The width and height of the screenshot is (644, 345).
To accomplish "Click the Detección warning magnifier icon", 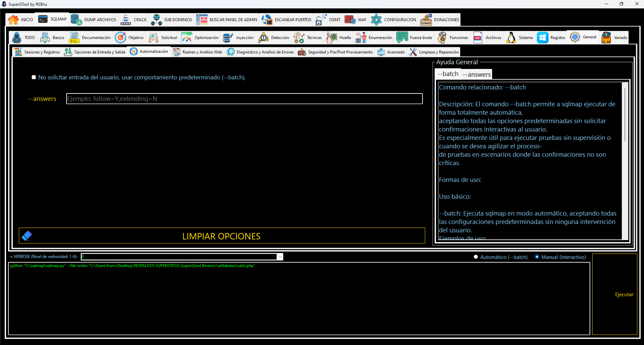I will (263, 37).
